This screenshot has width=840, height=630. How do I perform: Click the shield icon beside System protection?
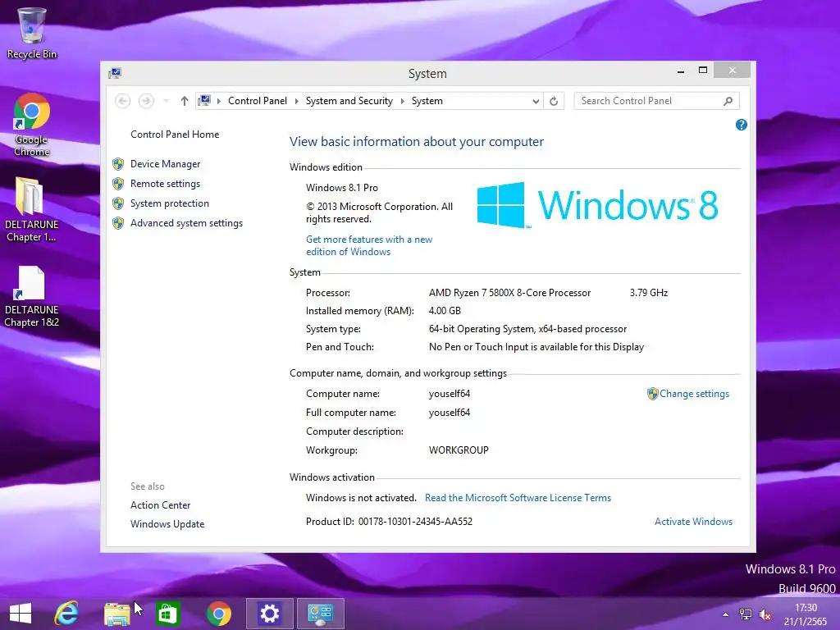pos(118,203)
